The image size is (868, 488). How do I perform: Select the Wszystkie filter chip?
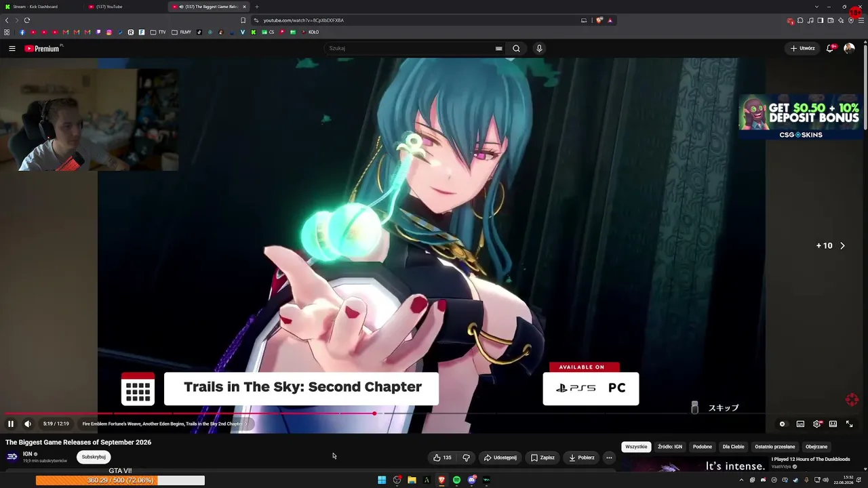coord(636,447)
